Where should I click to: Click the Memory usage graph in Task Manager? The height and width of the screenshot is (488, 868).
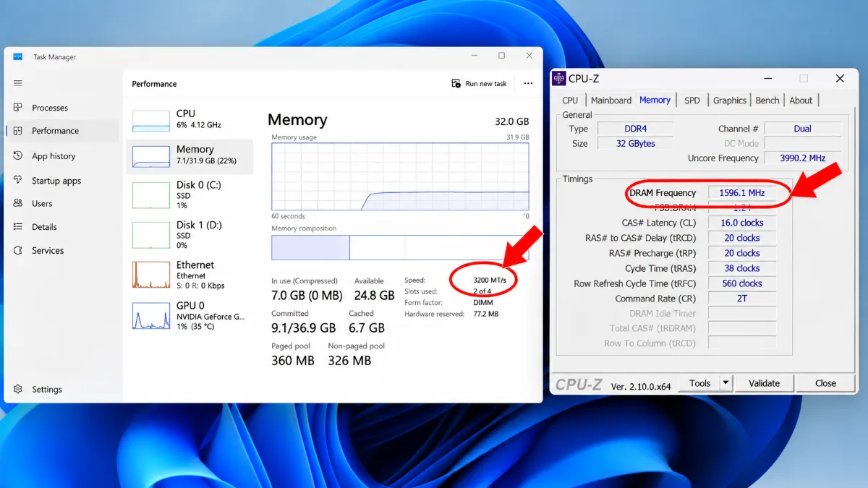[x=400, y=176]
